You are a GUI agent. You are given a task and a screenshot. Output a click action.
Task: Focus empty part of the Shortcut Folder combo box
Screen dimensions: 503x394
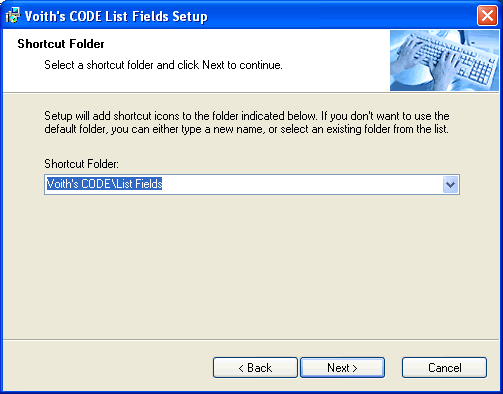(x=300, y=184)
